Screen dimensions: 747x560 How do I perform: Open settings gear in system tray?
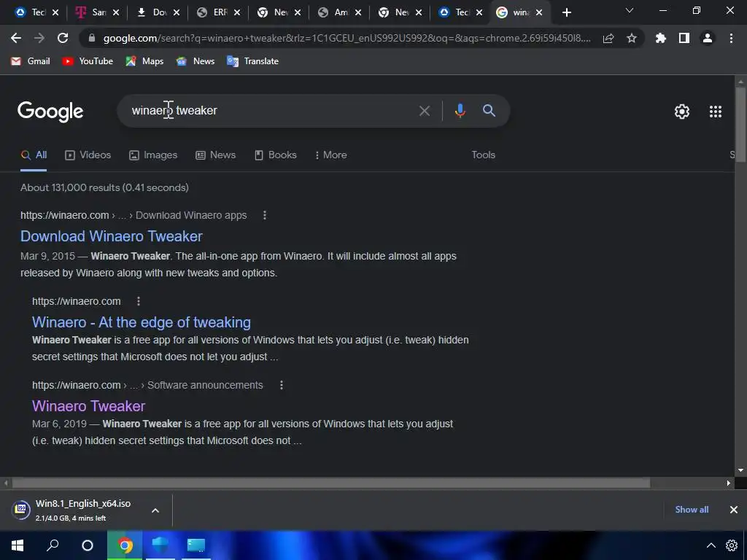point(732,545)
